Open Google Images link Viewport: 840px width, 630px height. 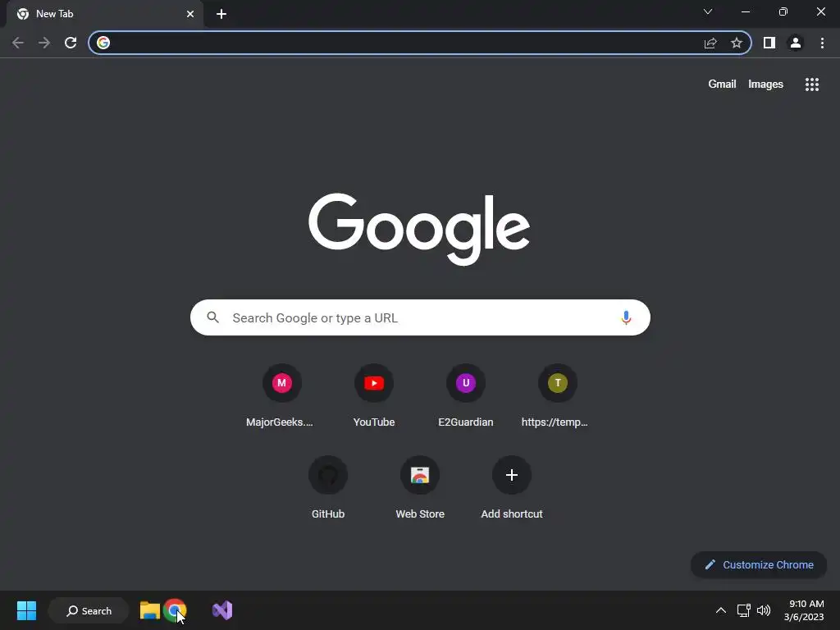[765, 84]
